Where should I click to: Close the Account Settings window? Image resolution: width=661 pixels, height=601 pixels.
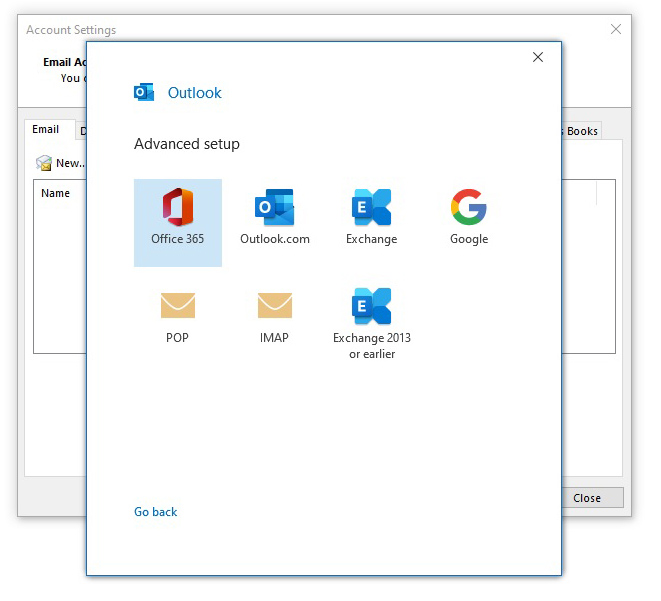click(615, 29)
